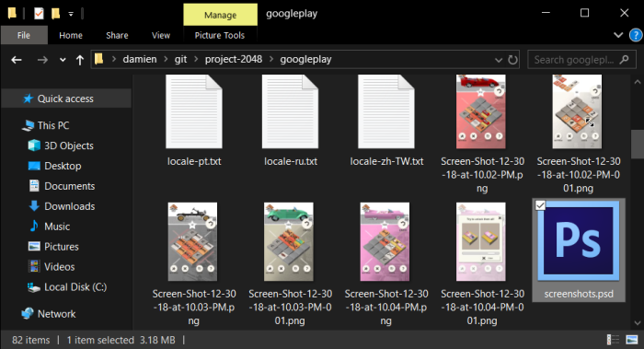The image size is (644, 349).
Task: Select thumbnail of Screen-Shot-12-30-18-at-10.03-PM-001.png
Action: tap(289, 241)
